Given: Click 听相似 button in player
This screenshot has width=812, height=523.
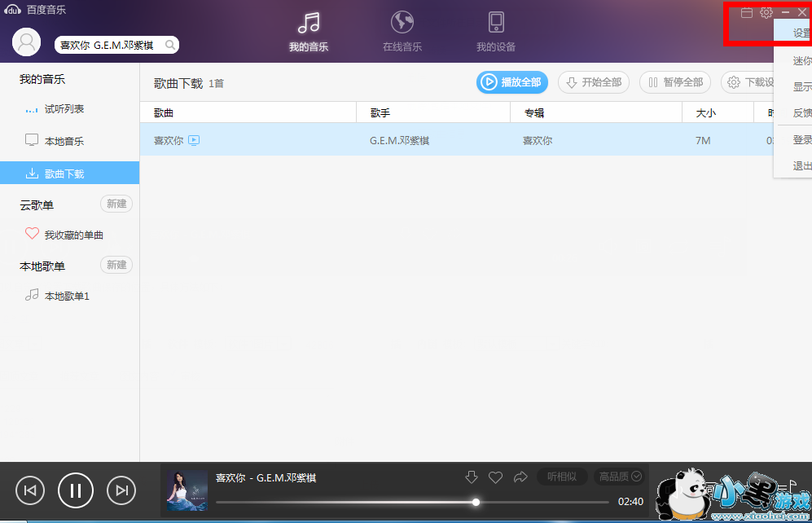Looking at the screenshot, I should click(x=562, y=477).
